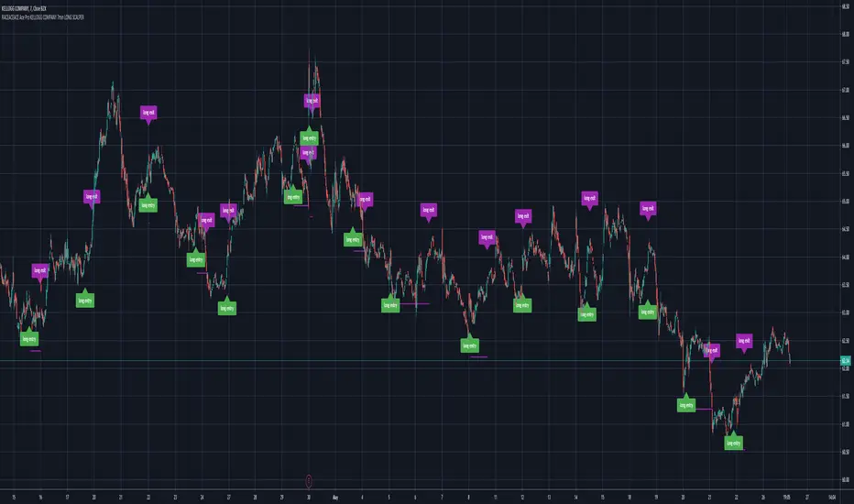Click the teal current price label on scale
The height and width of the screenshot is (504, 854).
click(x=845, y=361)
